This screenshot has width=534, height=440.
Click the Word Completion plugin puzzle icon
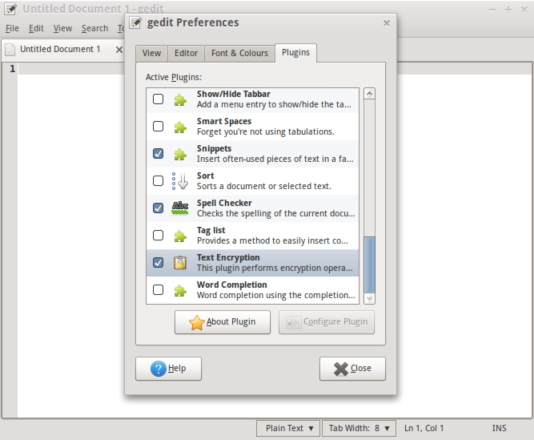[180, 290]
